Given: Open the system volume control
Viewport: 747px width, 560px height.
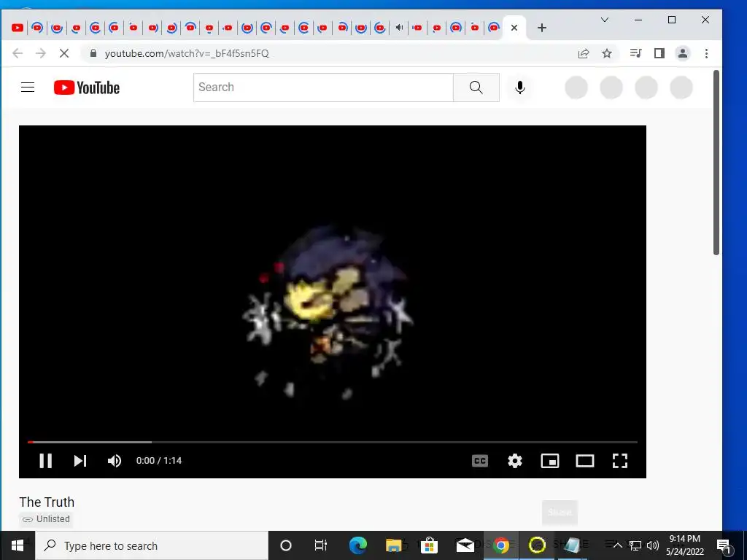Looking at the screenshot, I should pyautogui.click(x=653, y=545).
